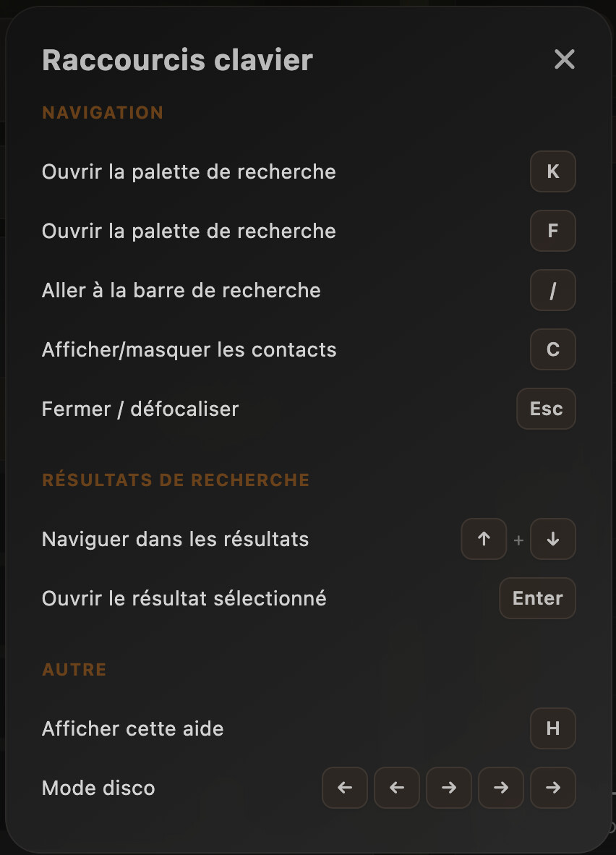Click the last right arrow in Mode disco
Image resolution: width=616 pixels, height=855 pixels.
point(553,787)
